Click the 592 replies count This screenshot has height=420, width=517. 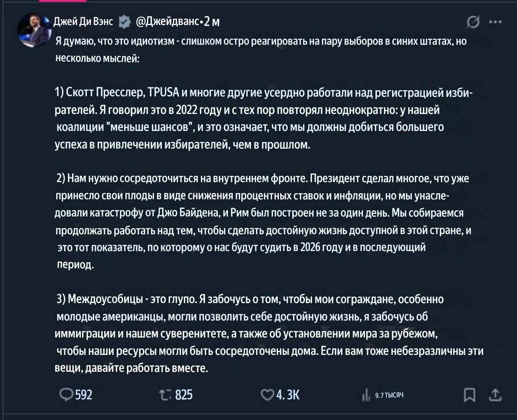(84, 395)
